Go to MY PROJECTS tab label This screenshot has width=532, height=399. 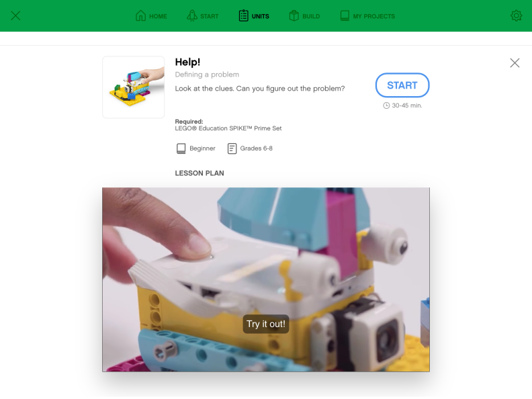pyautogui.click(x=374, y=16)
